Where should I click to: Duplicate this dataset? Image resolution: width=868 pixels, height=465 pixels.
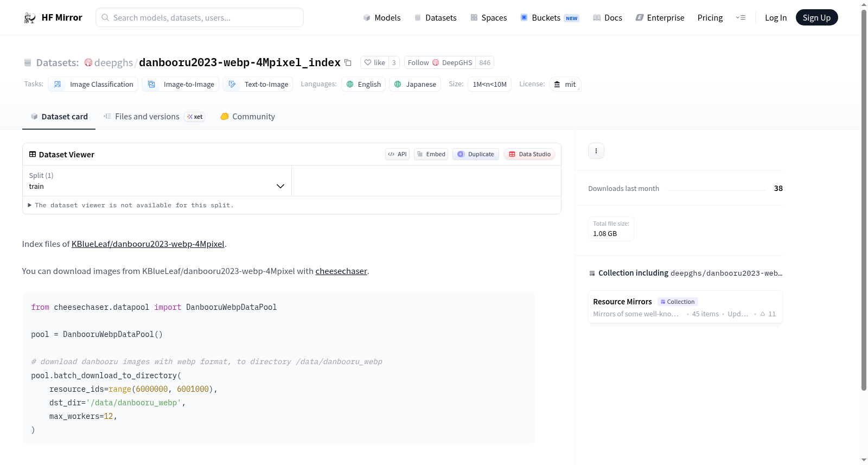point(476,155)
